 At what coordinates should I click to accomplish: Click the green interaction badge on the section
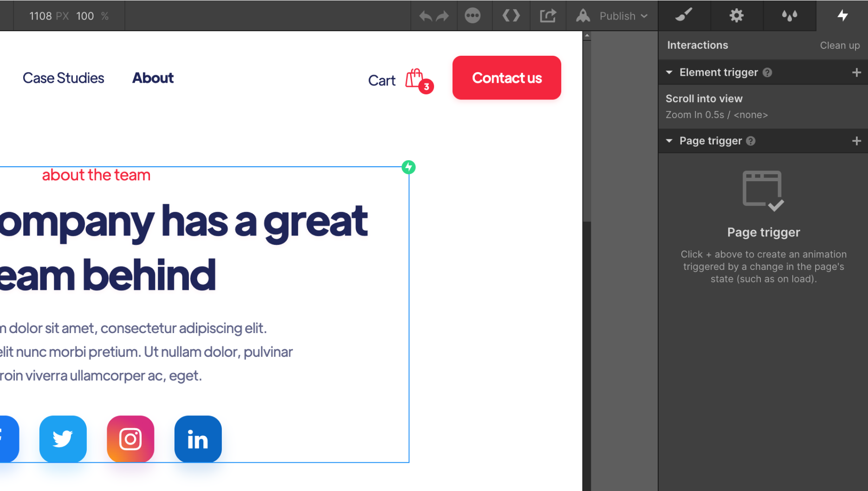408,167
